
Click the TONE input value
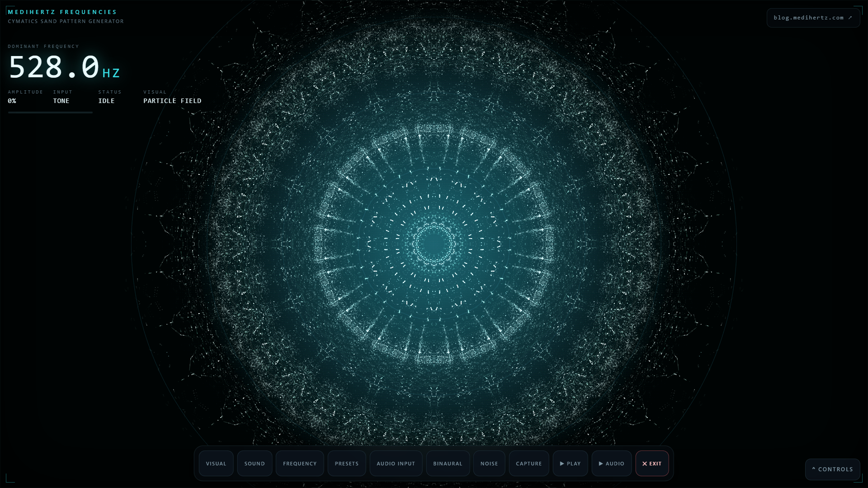click(x=61, y=101)
